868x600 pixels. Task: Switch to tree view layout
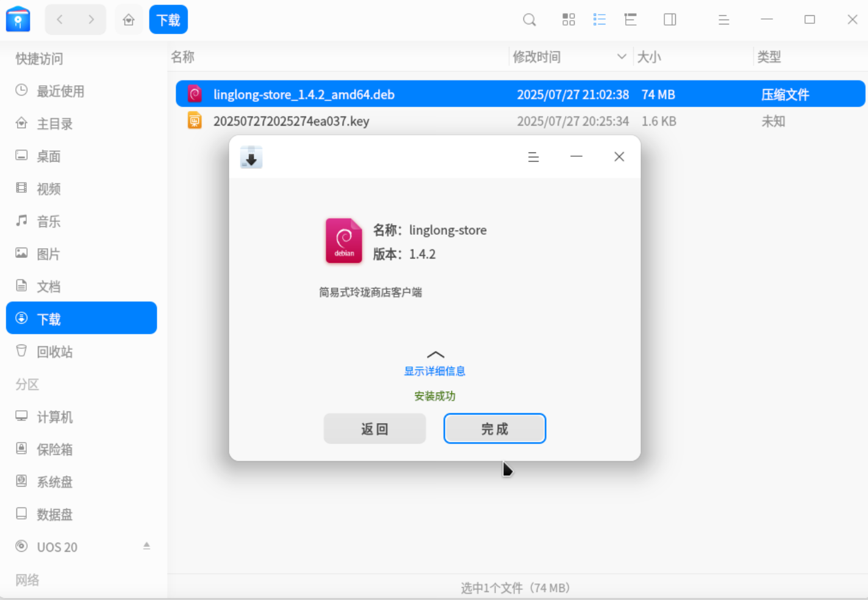click(630, 20)
